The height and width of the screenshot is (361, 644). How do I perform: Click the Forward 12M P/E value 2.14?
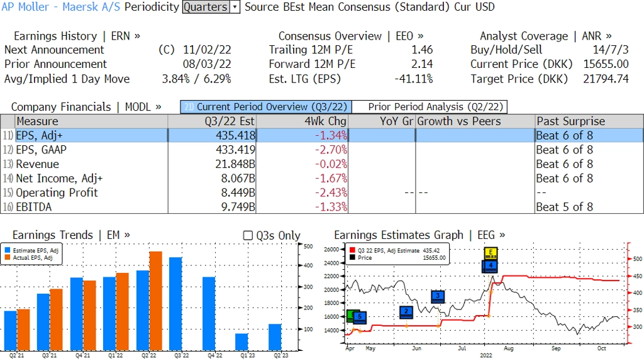tap(422, 64)
